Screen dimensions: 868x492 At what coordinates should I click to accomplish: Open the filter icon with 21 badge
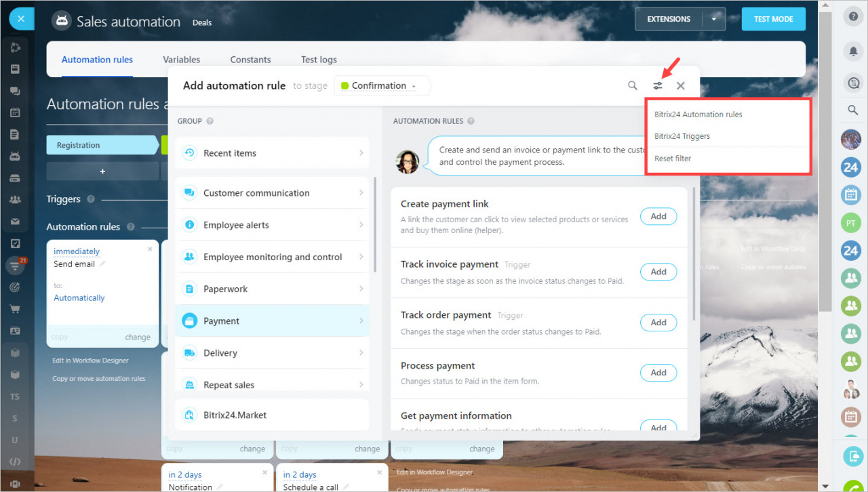click(15, 266)
